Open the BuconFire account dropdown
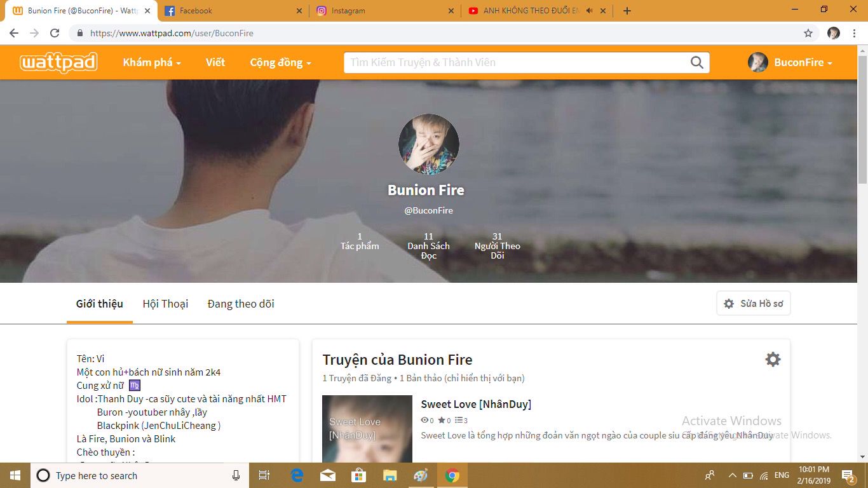 point(790,62)
